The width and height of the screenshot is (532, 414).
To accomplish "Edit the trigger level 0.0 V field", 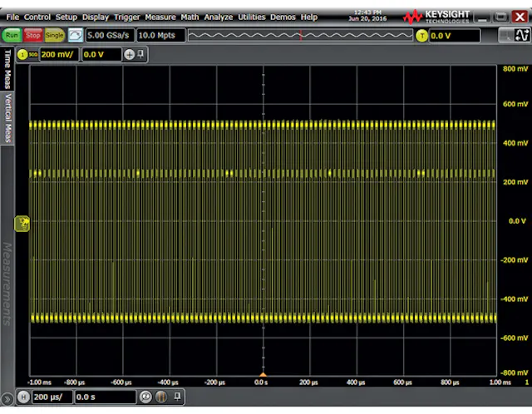I will pos(455,36).
